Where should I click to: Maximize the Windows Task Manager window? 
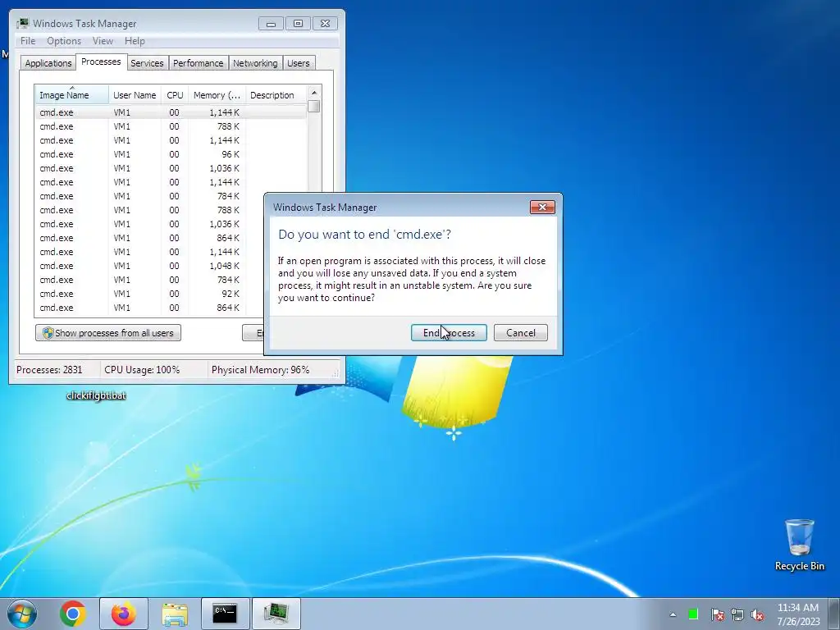tap(298, 24)
